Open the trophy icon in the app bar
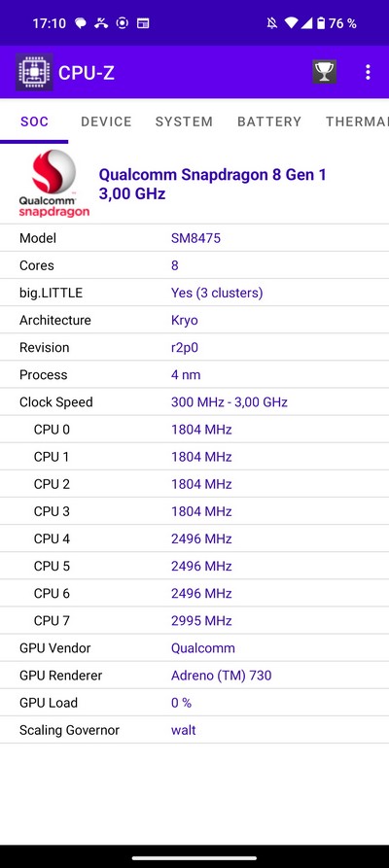The image size is (389, 868). 324,72
